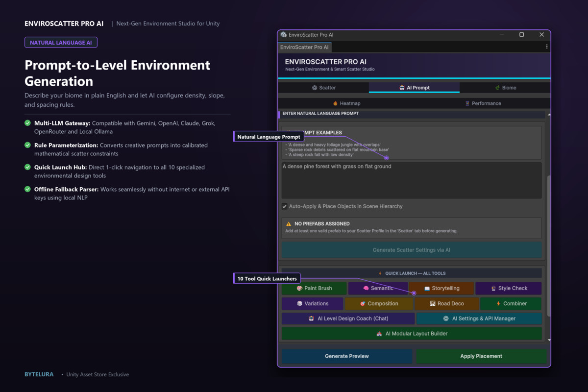This screenshot has height=392, width=588.
Task: Click the Quick Launch lightning icon
Action: 380,273
